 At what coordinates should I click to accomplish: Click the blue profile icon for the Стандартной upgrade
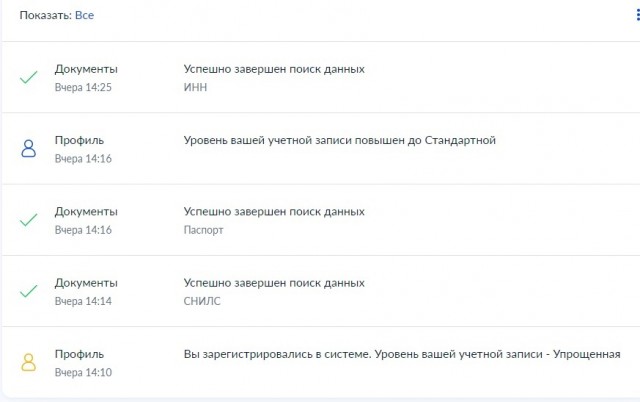click(29, 149)
